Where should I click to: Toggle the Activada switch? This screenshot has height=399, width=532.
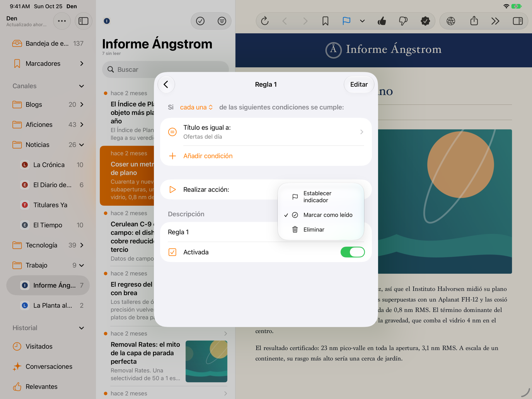[353, 252]
